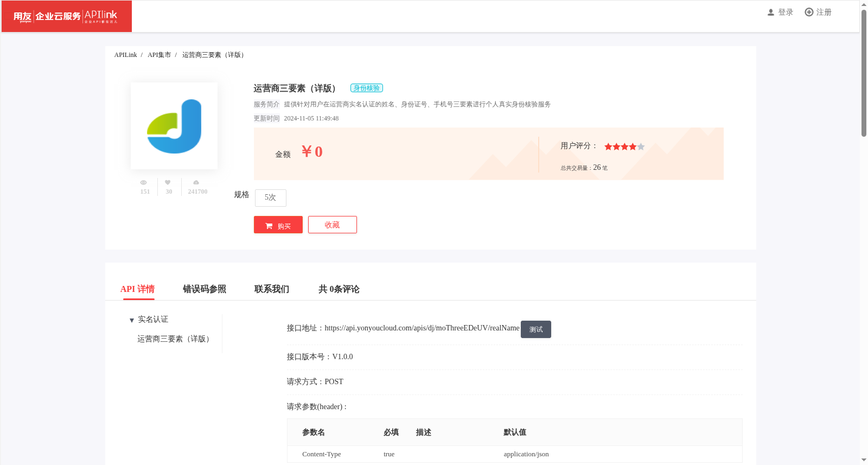This screenshot has width=868, height=465.
Task: Click the application/json default value
Action: click(x=526, y=454)
